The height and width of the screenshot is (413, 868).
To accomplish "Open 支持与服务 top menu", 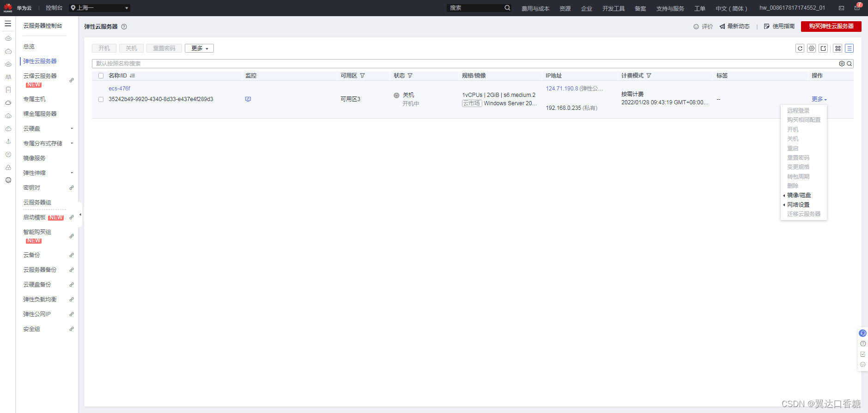I will [670, 8].
